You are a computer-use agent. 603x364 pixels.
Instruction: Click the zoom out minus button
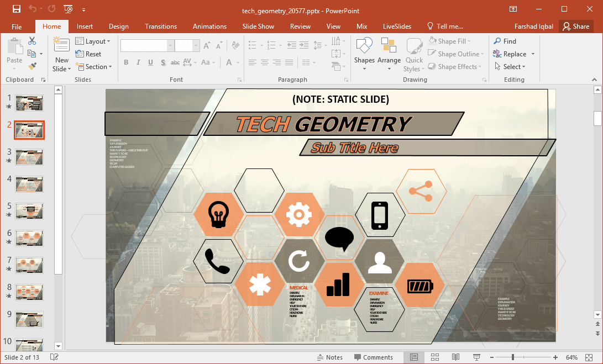pos(491,357)
